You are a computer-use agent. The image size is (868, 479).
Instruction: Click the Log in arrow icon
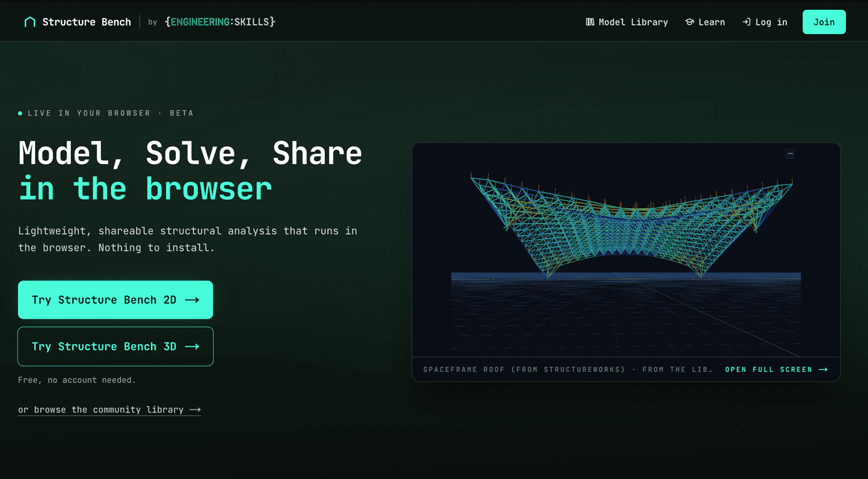click(746, 22)
